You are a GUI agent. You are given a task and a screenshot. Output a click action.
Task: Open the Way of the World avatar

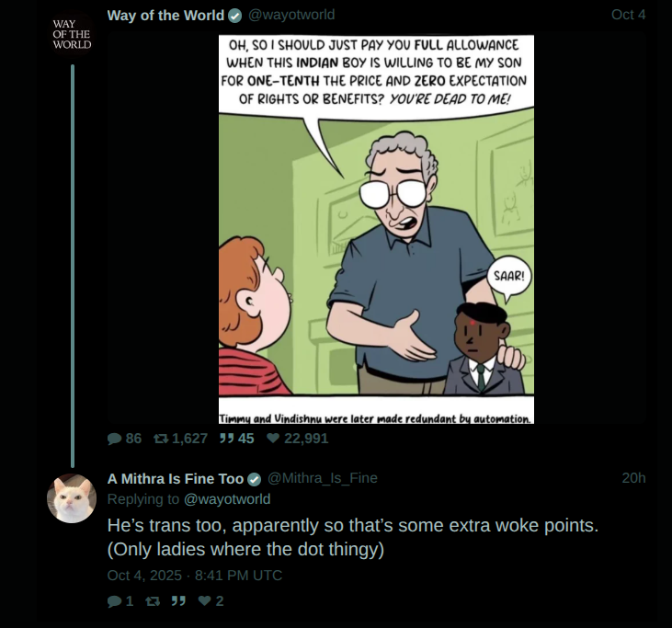coord(72,34)
